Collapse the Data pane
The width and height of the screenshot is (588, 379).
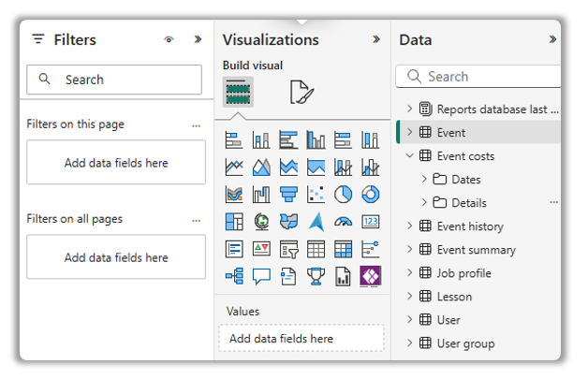pyautogui.click(x=552, y=39)
